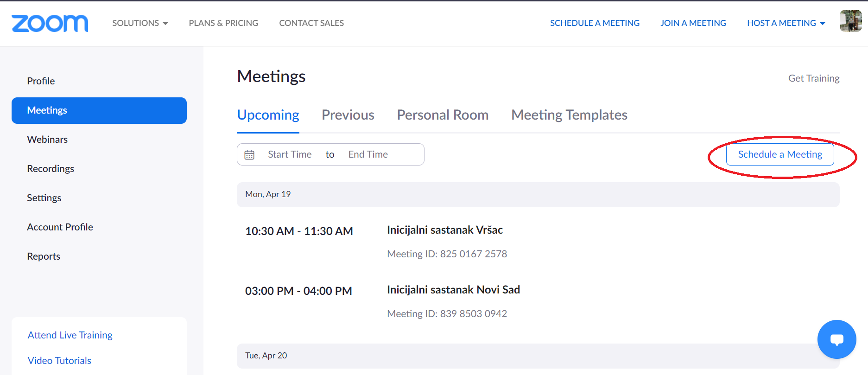This screenshot has height=376, width=868.
Task: Click the Zoom logo
Action: pos(50,23)
